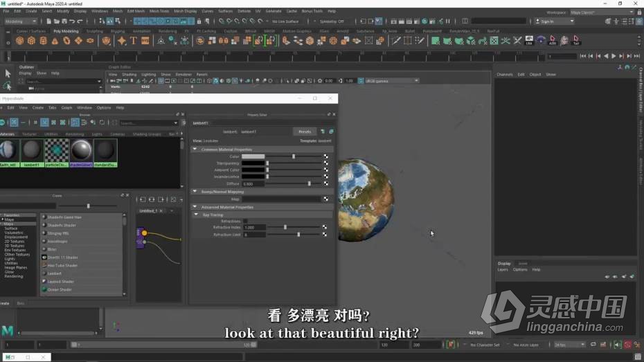Click the Incandescence color swatch

(253, 177)
